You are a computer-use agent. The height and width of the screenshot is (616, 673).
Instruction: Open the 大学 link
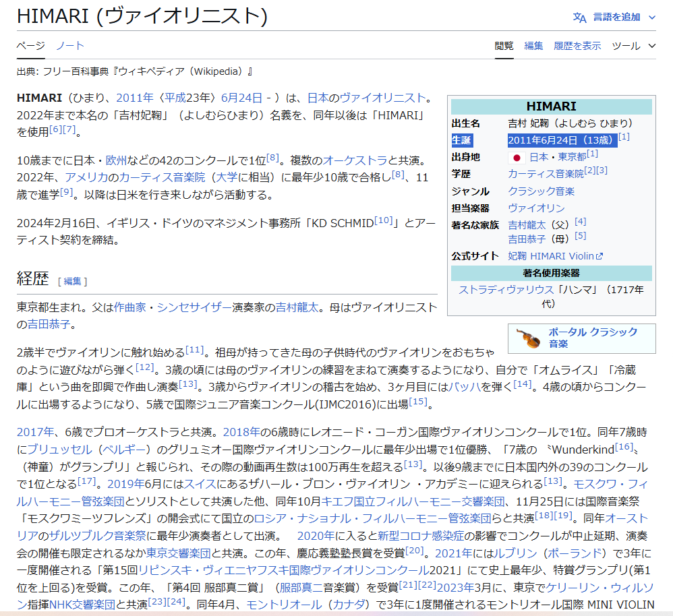[x=227, y=177]
